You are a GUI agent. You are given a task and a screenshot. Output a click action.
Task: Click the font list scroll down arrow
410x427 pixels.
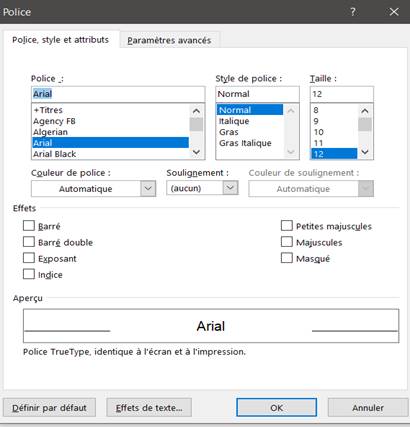coord(196,152)
